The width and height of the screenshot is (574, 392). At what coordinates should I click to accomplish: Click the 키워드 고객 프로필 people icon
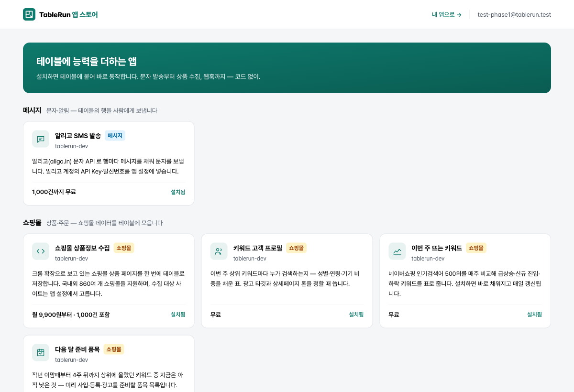coord(219,251)
